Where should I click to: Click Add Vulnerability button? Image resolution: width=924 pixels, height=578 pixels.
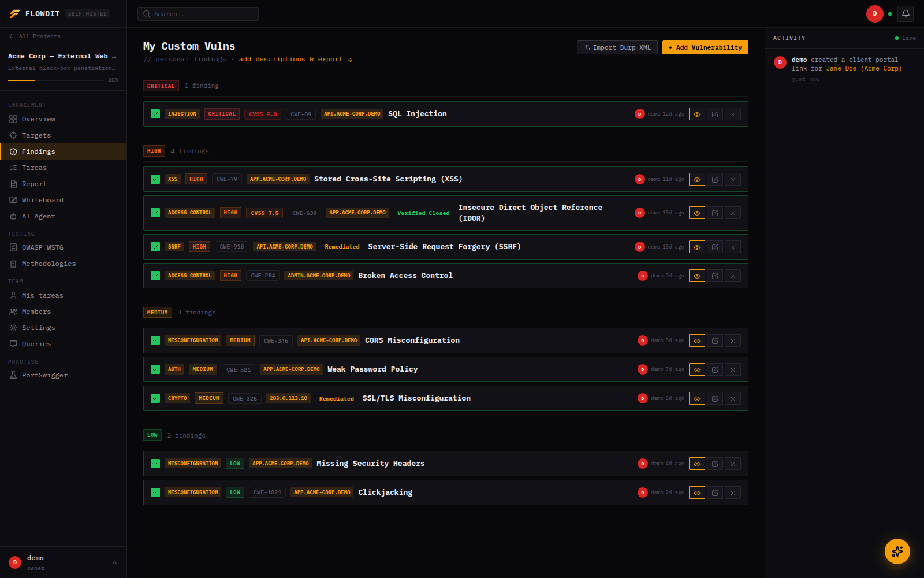click(705, 47)
